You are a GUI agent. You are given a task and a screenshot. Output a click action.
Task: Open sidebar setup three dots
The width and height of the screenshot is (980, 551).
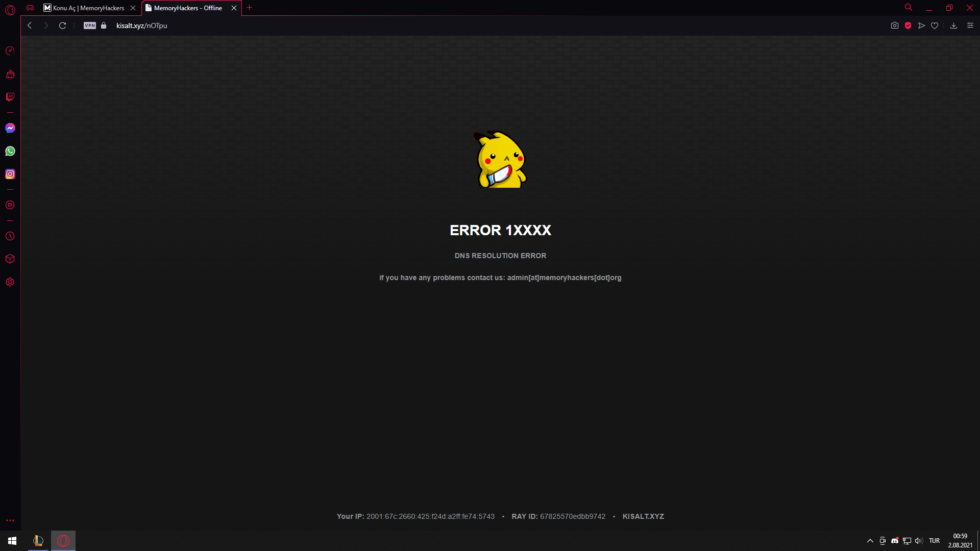point(10,520)
